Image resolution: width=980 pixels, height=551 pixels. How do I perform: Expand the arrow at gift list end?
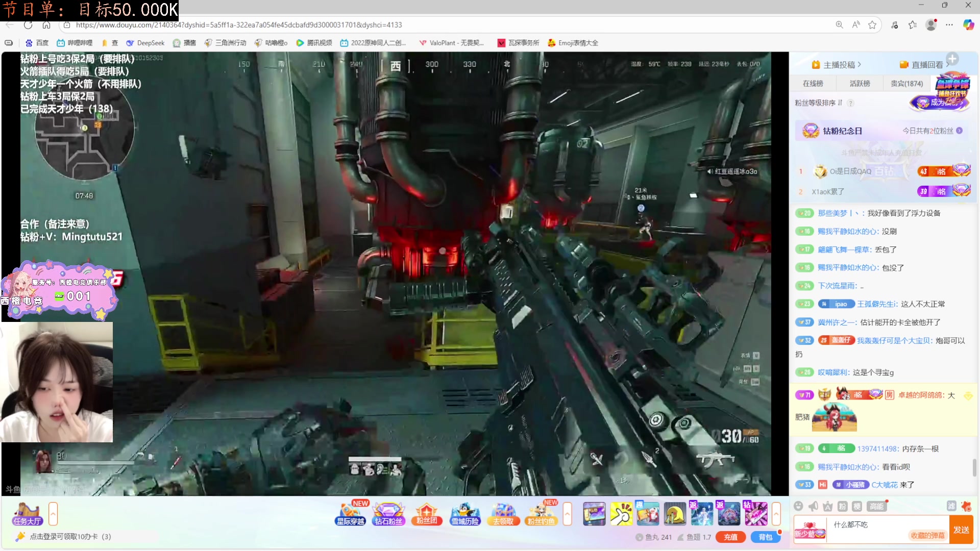pos(776,514)
